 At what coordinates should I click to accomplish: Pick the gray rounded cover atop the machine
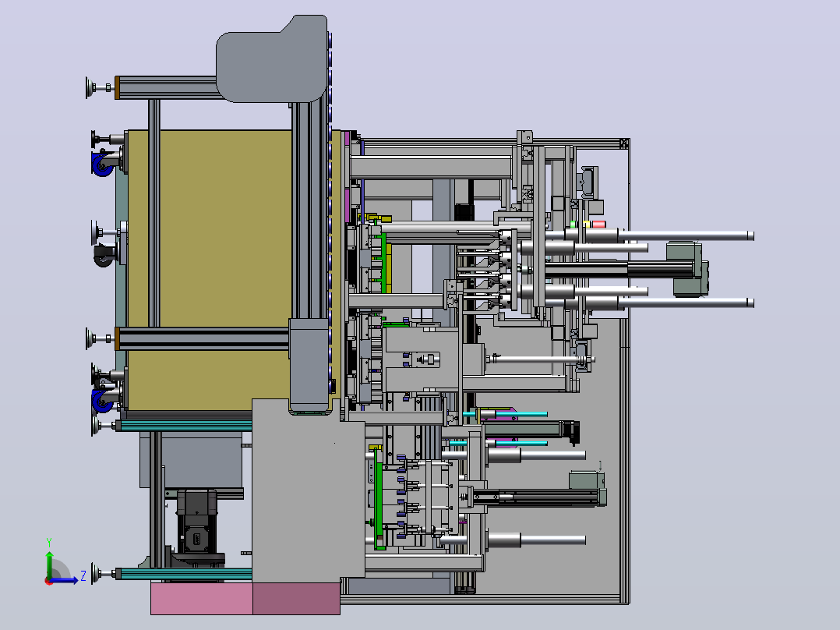(x=272, y=59)
